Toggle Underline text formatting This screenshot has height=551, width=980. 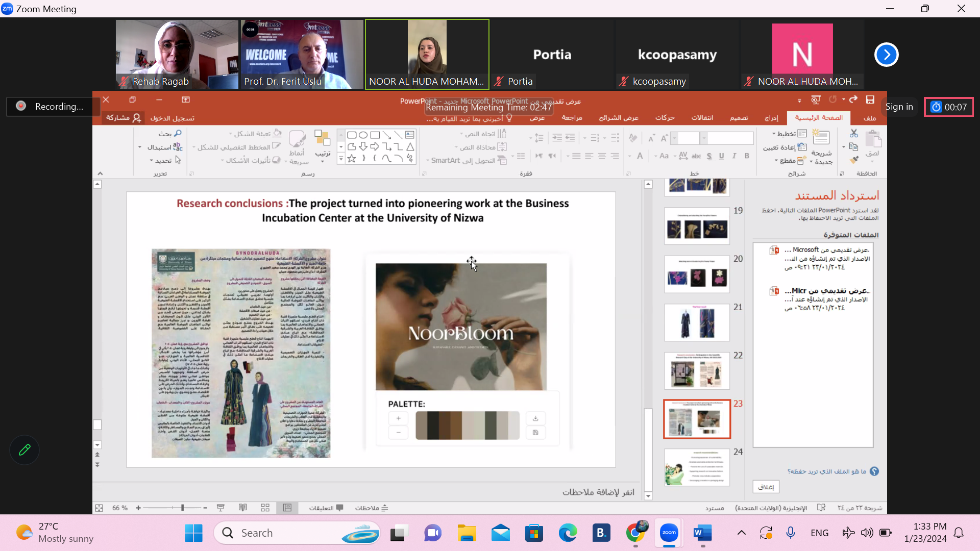(x=721, y=156)
